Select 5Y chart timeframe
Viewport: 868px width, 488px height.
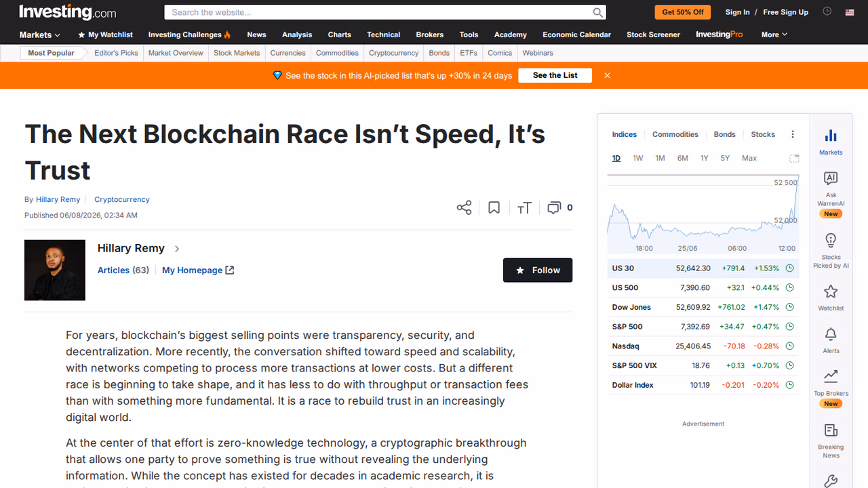(725, 158)
